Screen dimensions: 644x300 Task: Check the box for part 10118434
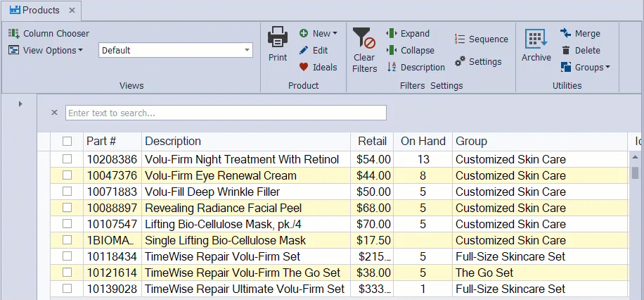coord(67,256)
